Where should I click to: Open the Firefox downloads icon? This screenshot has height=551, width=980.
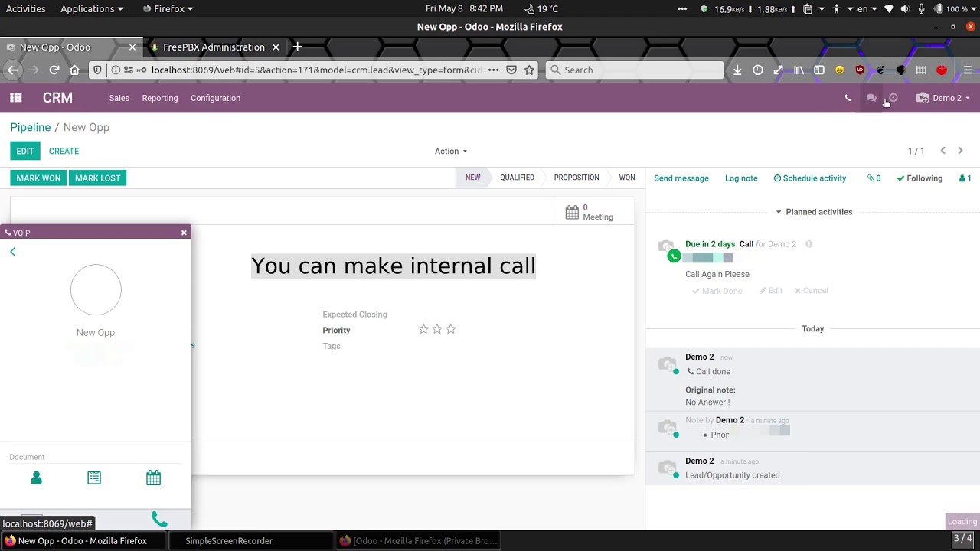737,70
